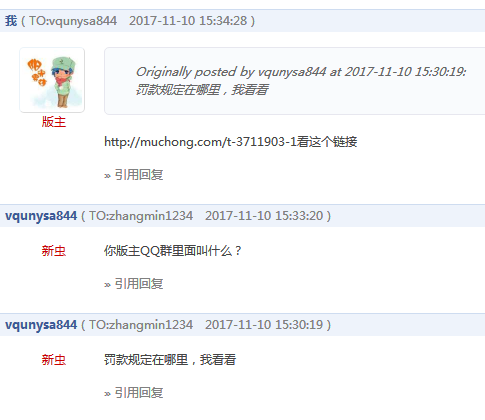Click vqunysa844 sender name in the 15:33:20 message

point(41,216)
